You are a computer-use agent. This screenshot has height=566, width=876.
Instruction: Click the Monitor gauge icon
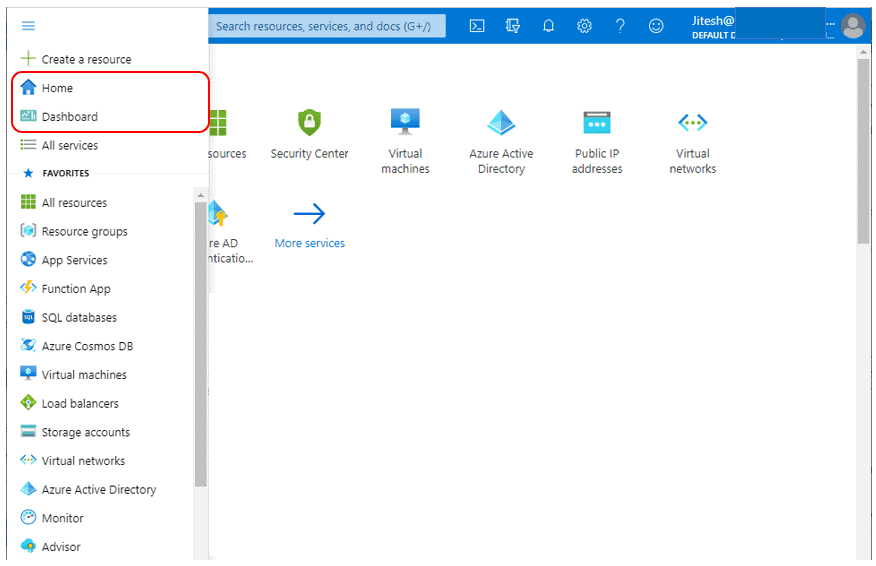[28, 517]
